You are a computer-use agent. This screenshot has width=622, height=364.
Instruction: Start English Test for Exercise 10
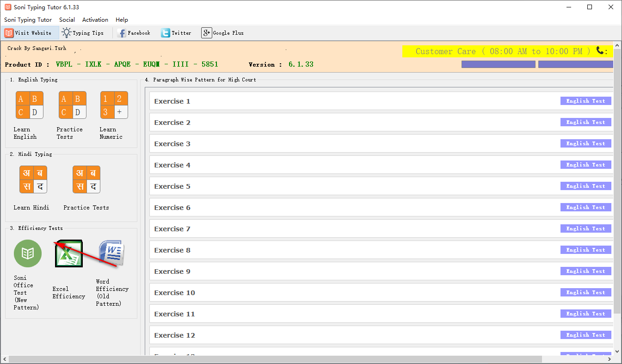click(585, 292)
